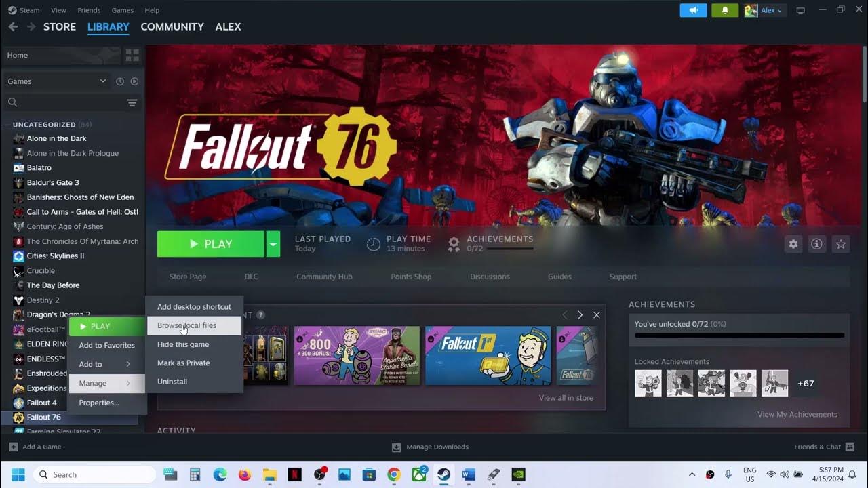Open the View menu

[58, 10]
